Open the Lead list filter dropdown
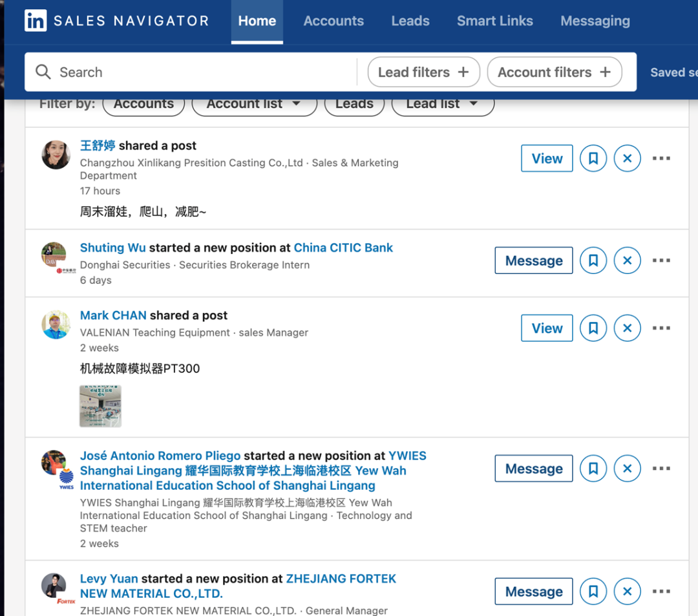Image resolution: width=698 pixels, height=616 pixels. (443, 104)
